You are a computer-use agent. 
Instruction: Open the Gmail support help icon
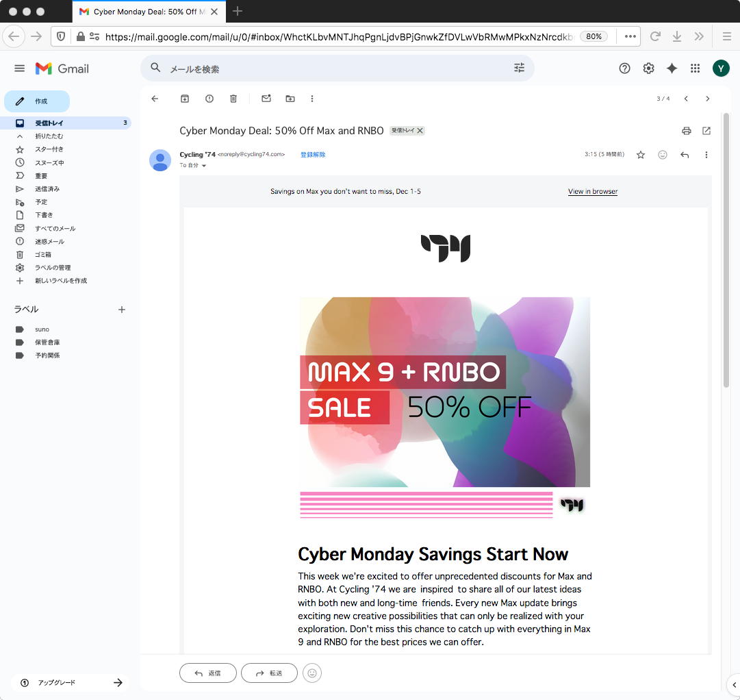click(624, 68)
